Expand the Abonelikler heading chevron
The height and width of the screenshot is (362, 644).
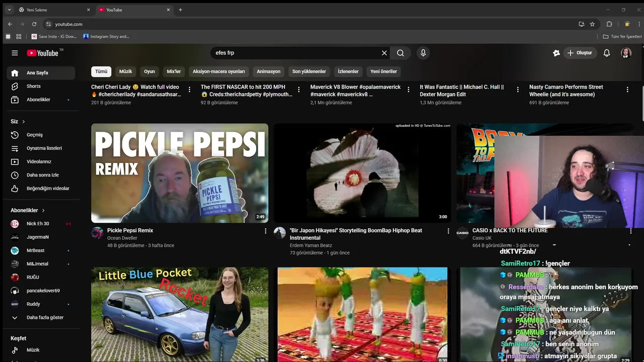pyautogui.click(x=43, y=211)
